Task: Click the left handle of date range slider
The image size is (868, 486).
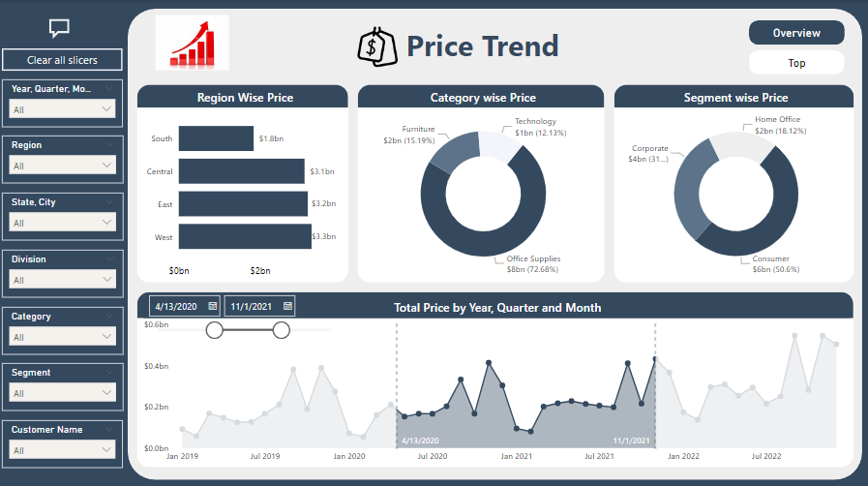Action: pyautogui.click(x=215, y=330)
